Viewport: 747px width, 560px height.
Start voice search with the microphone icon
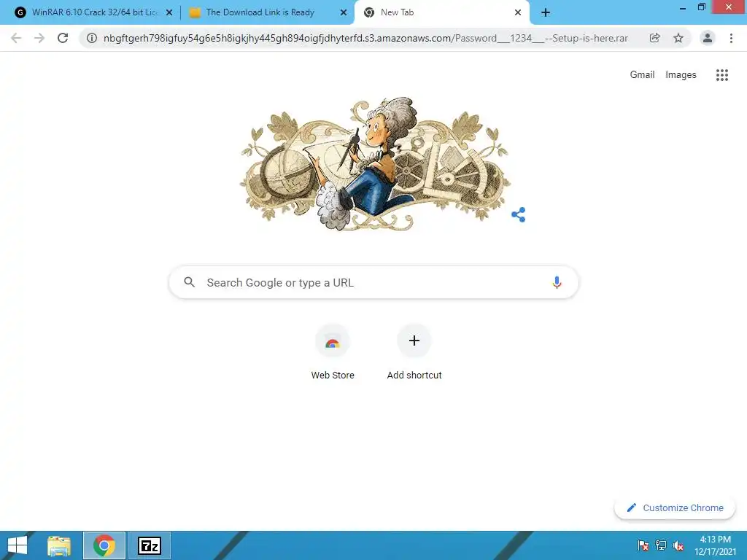[x=557, y=282]
